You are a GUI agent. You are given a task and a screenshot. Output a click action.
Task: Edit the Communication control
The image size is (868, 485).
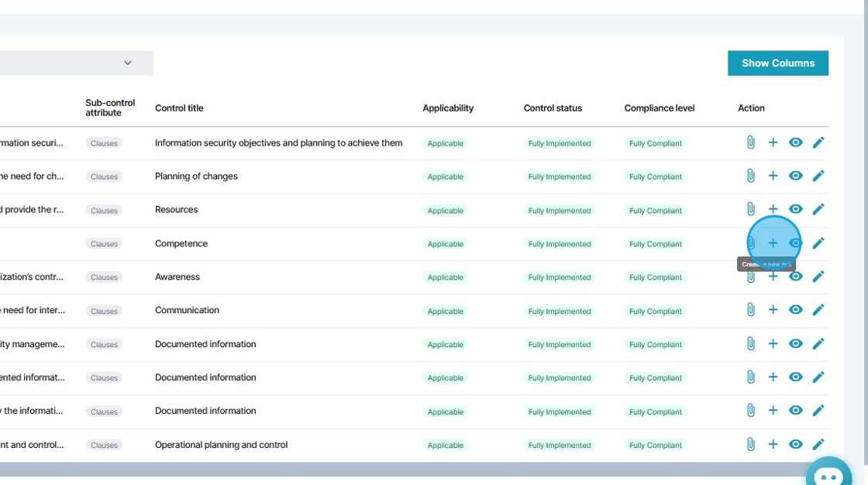(818, 309)
